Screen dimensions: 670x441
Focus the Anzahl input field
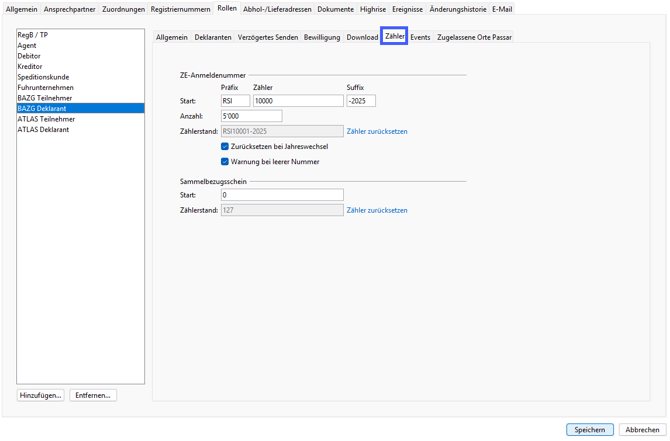251,116
